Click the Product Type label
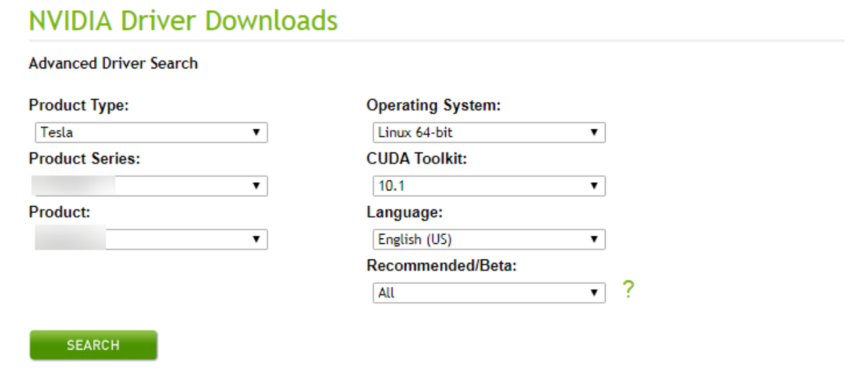 click(x=79, y=106)
